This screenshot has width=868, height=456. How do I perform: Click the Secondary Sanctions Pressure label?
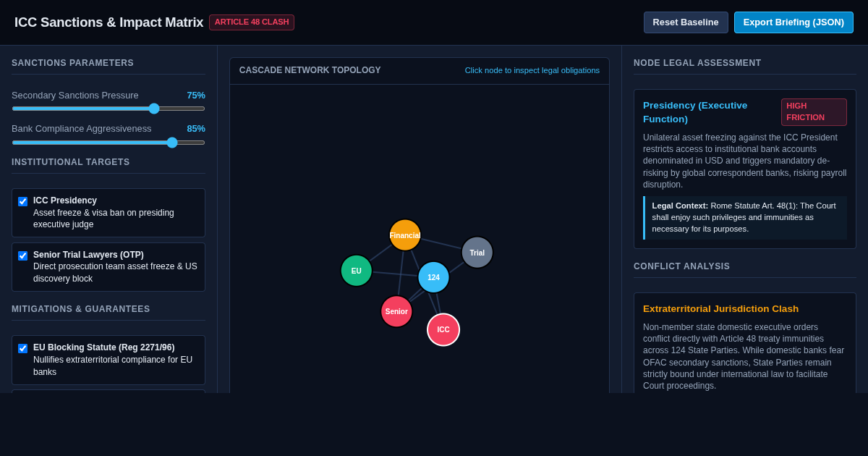75,96
